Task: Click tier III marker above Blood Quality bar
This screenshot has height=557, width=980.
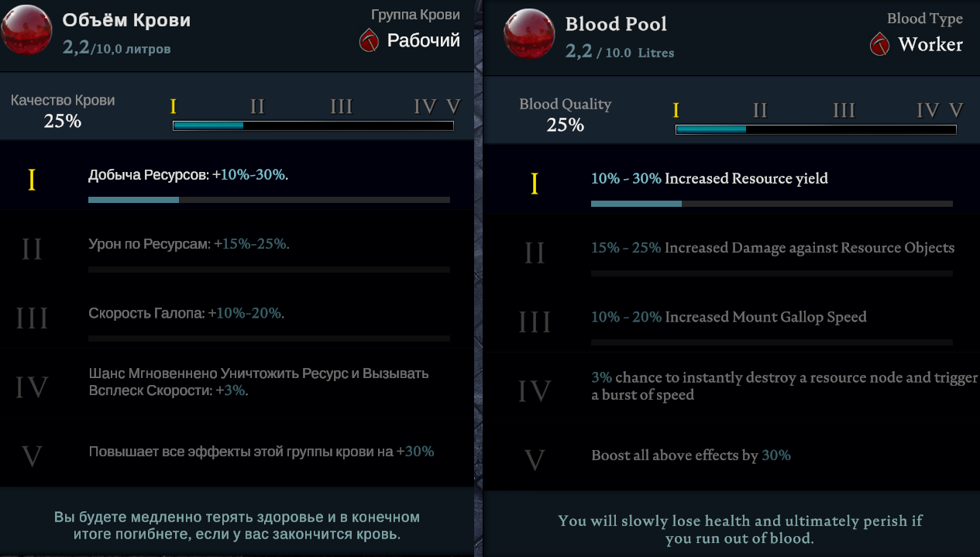Action: click(x=844, y=111)
